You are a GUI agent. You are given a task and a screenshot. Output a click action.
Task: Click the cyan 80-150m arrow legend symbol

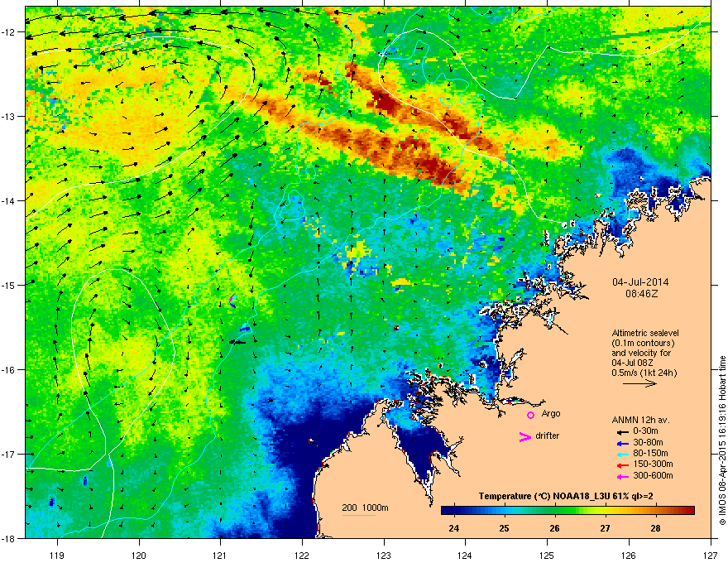pyautogui.click(x=622, y=455)
